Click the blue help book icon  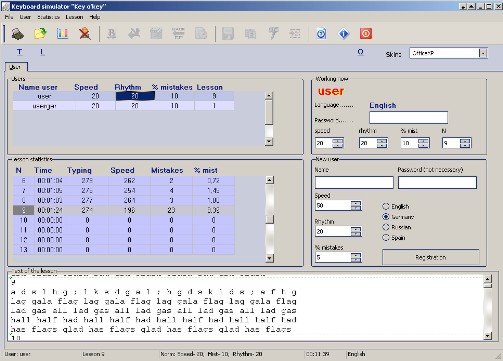321,34
